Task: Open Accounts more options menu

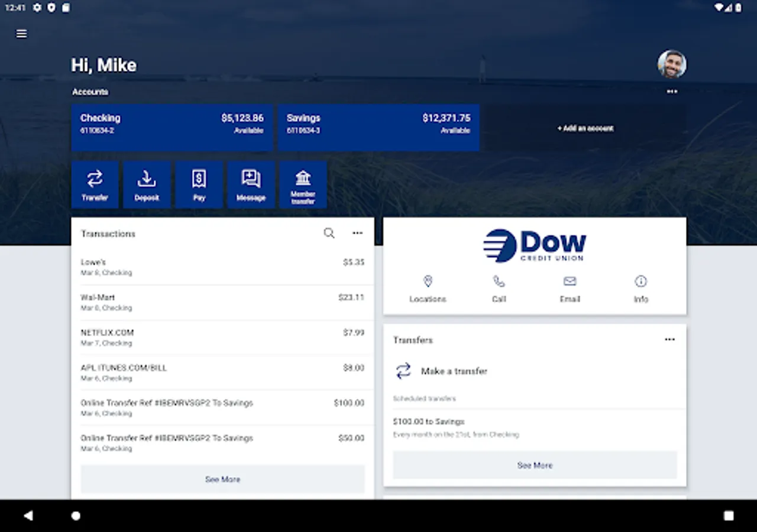Action: tap(672, 92)
